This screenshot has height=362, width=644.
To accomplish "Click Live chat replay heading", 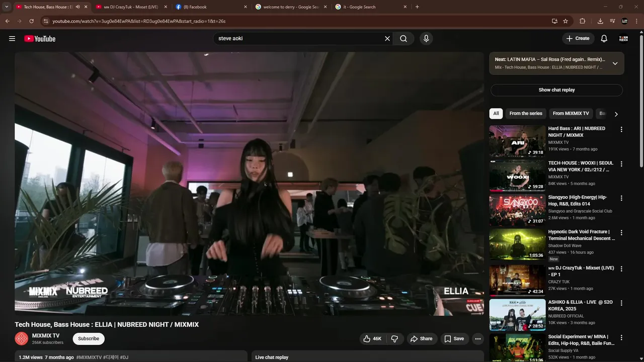I will [272, 357].
